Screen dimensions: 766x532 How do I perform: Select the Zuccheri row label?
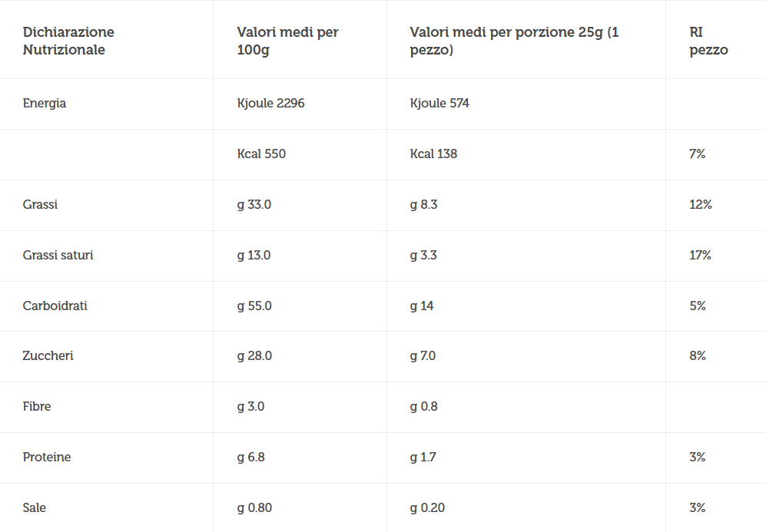click(48, 355)
